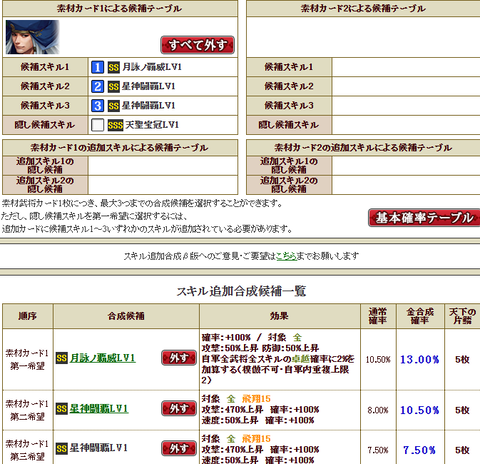Follow the こちら feedback link
Image resolution: width=480 pixels, height=464 pixels.
[x=286, y=256]
